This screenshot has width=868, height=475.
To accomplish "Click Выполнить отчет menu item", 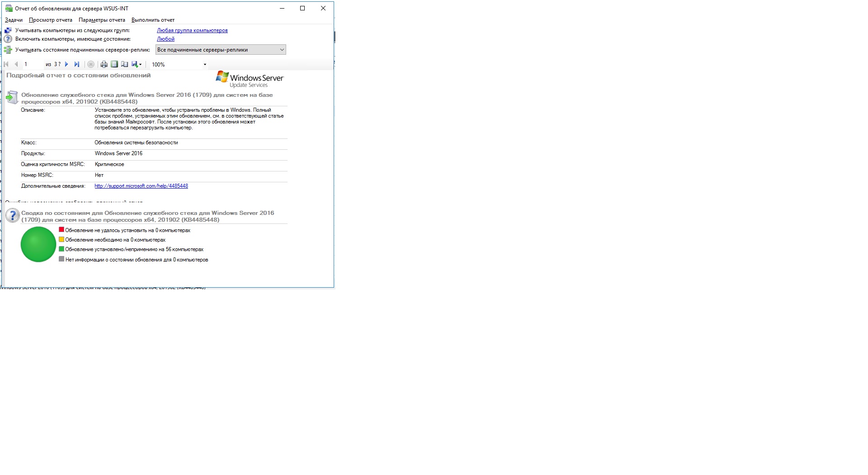I will click(153, 20).
